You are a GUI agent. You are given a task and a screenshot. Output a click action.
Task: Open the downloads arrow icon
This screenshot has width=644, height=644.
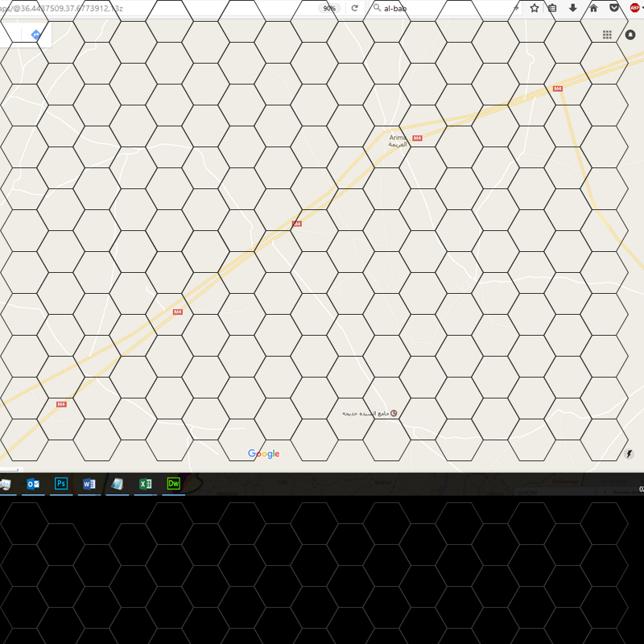click(x=573, y=8)
